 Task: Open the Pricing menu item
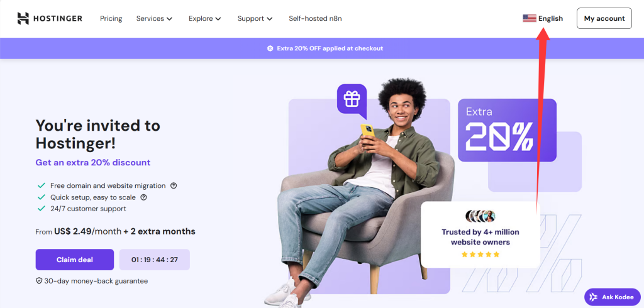point(111,18)
